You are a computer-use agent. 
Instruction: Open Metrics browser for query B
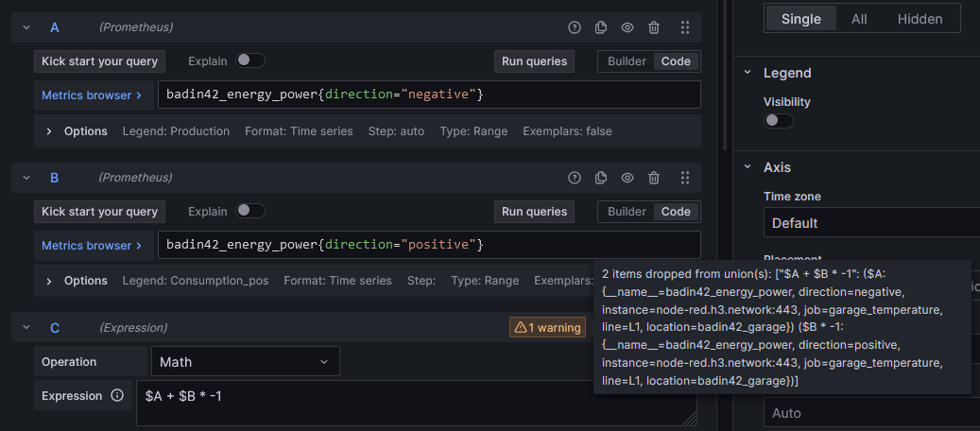tap(92, 245)
